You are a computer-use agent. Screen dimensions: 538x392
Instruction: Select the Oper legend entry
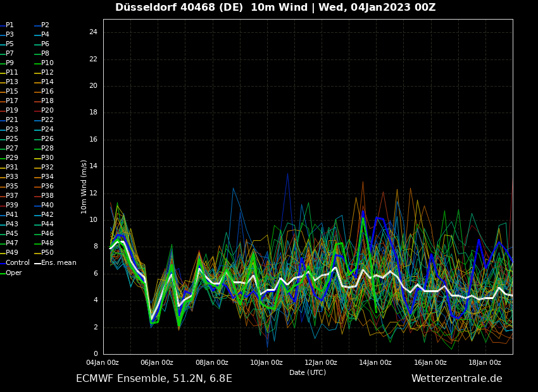pos(14,273)
